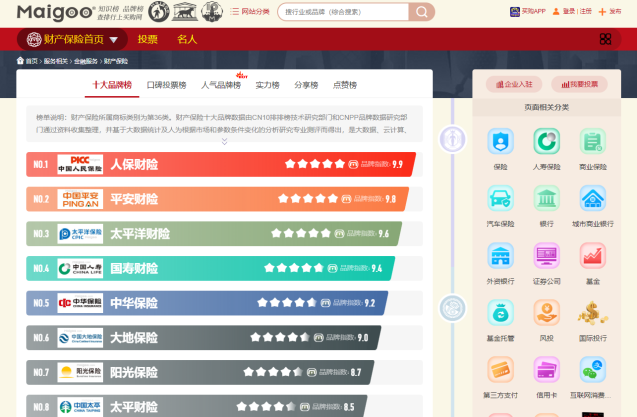Open the 买购APP link
637x417 pixels.
(528, 11)
